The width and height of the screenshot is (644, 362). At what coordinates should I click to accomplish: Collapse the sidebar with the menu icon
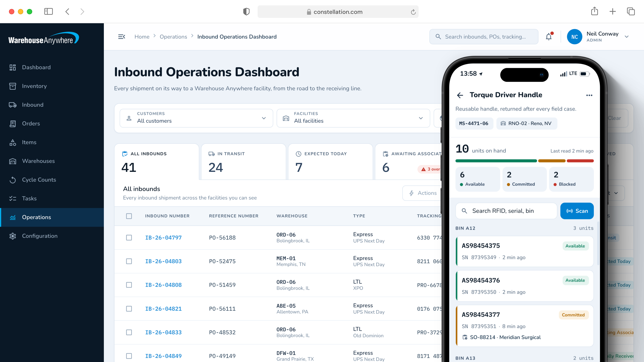pyautogui.click(x=122, y=37)
